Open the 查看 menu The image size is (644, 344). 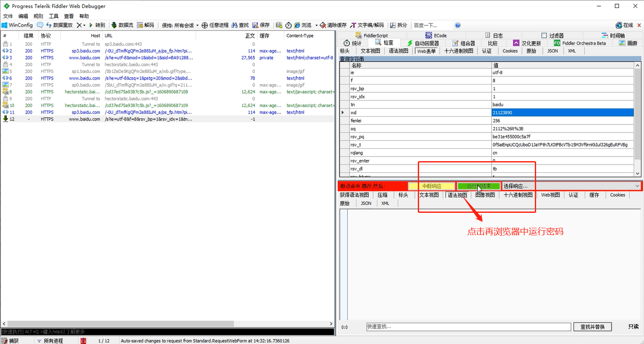tap(69, 16)
